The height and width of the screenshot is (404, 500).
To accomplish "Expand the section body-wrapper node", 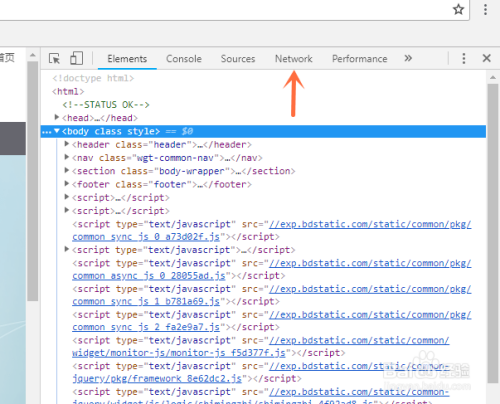I will [x=67, y=170].
